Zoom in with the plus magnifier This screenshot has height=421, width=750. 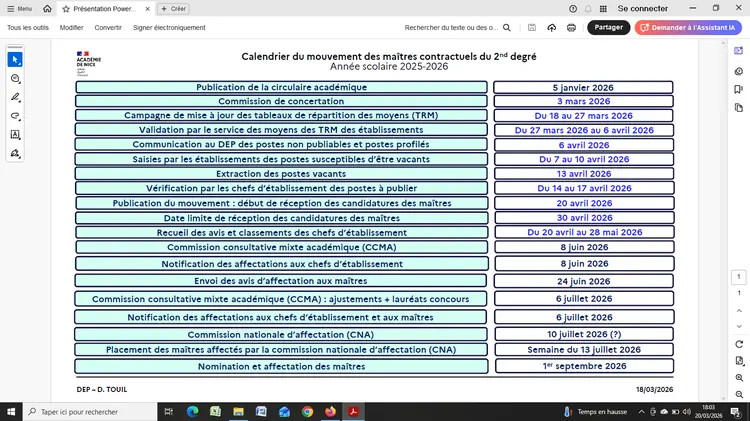click(x=739, y=378)
